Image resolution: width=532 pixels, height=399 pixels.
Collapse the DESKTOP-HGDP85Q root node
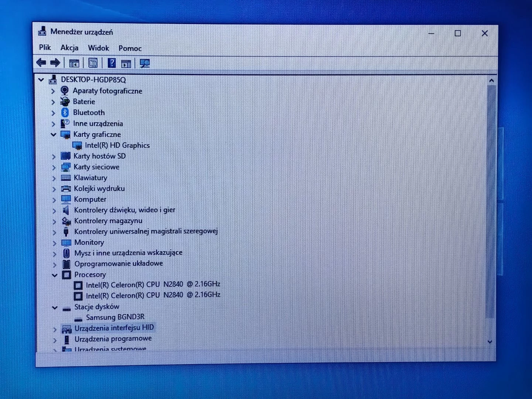pos(41,80)
